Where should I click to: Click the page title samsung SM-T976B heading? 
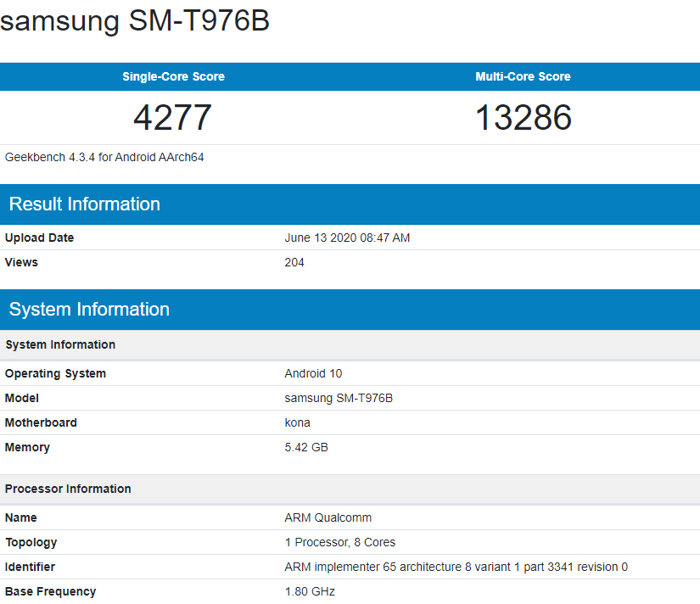[x=135, y=21]
